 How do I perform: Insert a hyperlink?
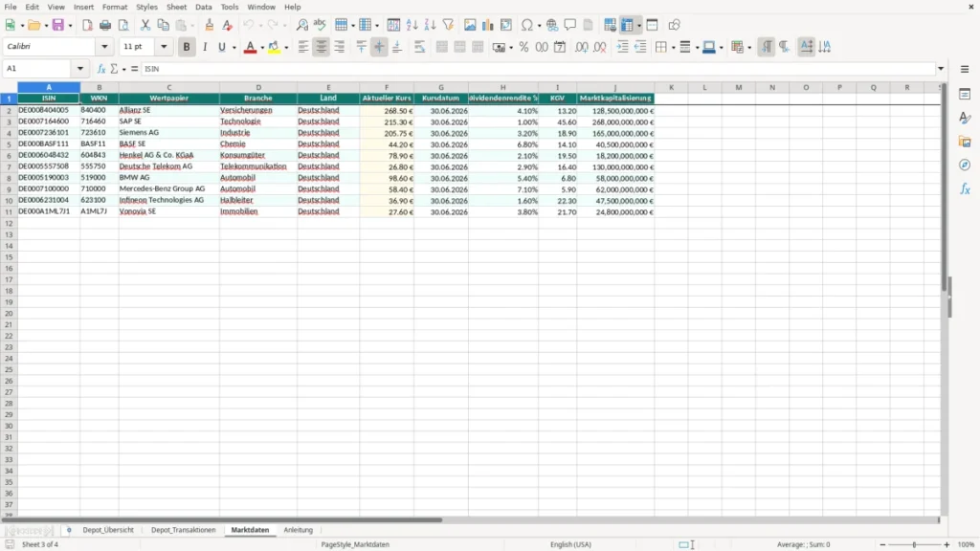pos(552,25)
